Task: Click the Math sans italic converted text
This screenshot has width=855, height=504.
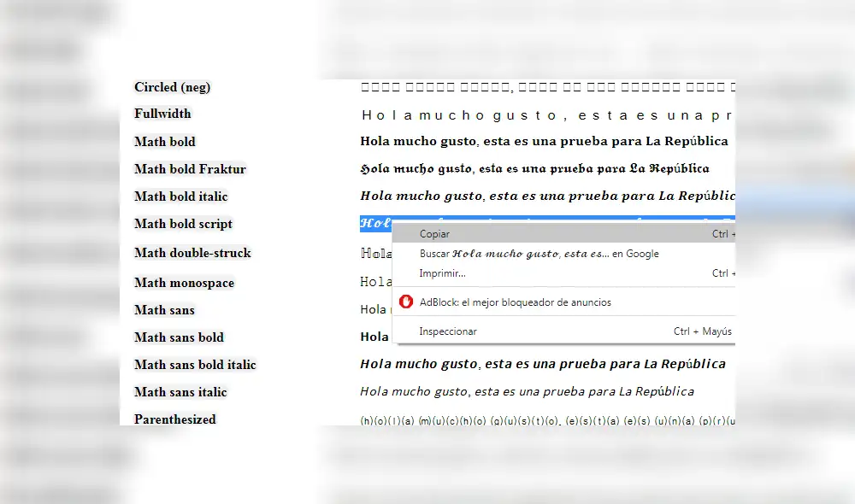Action: click(528, 391)
